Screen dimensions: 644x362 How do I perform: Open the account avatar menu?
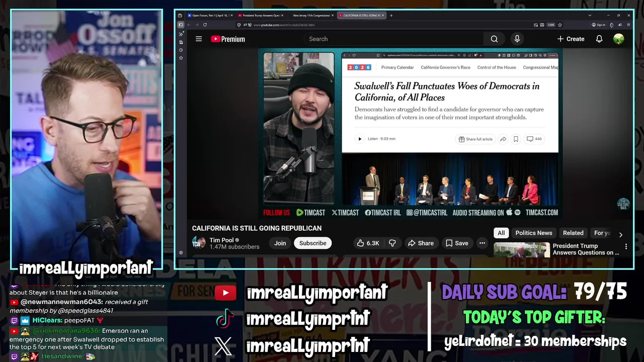coord(619,39)
